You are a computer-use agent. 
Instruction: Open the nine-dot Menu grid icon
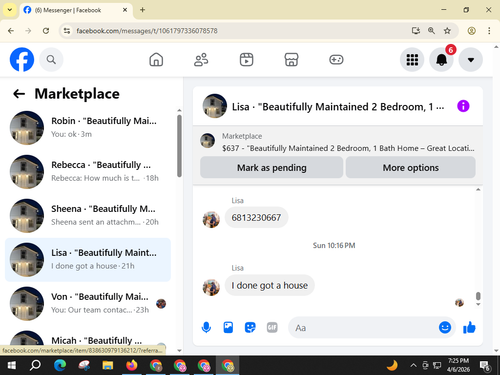pos(412,60)
